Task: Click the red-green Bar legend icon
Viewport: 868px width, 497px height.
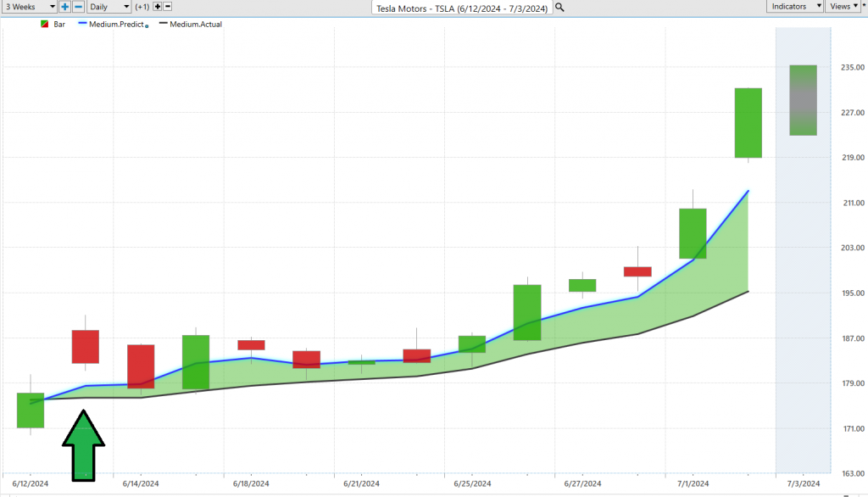Action: pyautogui.click(x=45, y=25)
